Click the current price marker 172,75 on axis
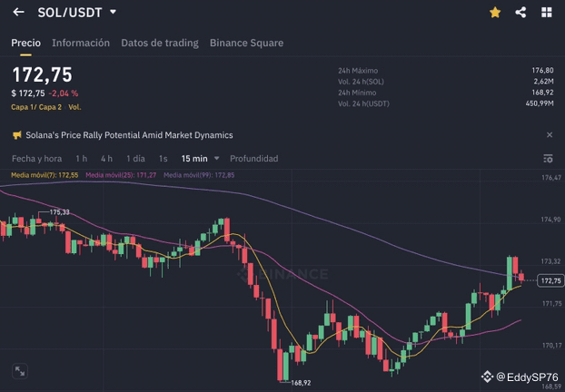This screenshot has width=565, height=392. (x=550, y=281)
